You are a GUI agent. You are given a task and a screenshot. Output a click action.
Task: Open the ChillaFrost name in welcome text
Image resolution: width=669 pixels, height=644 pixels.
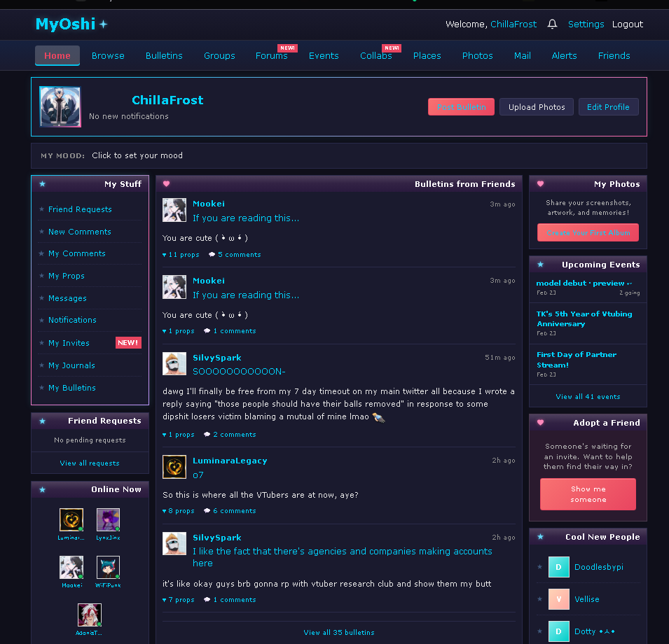[513, 24]
